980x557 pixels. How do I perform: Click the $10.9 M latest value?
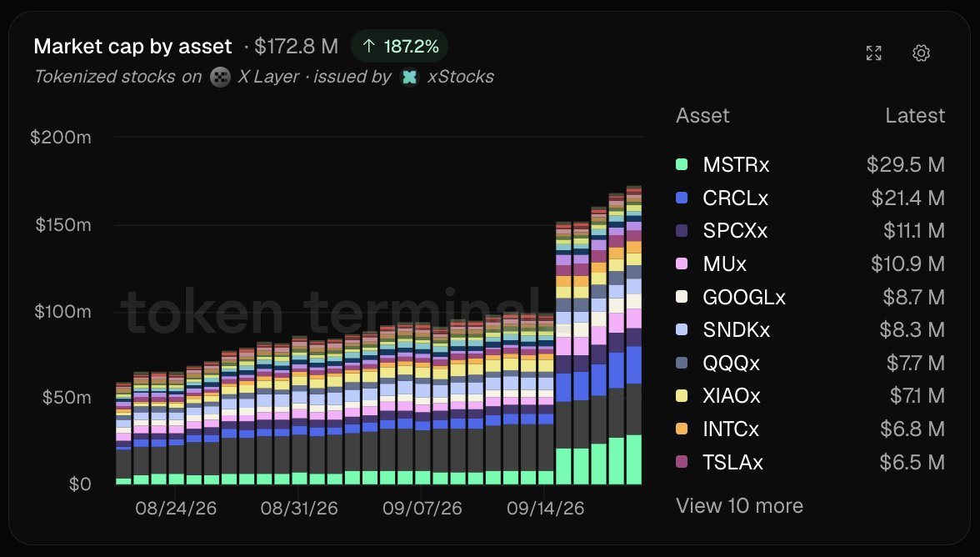tap(908, 263)
